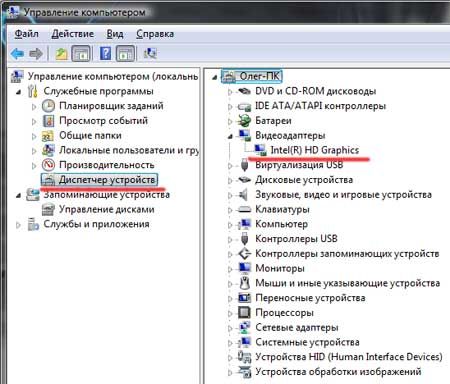Click the scan for hardware changes icon
Image resolution: width=450 pixels, height=384 pixels.
point(150,53)
